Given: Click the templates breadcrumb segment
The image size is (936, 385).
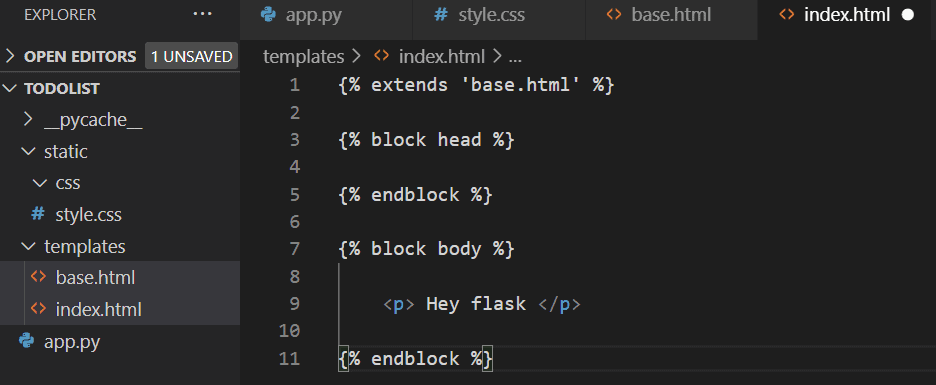Looking at the screenshot, I should point(303,57).
